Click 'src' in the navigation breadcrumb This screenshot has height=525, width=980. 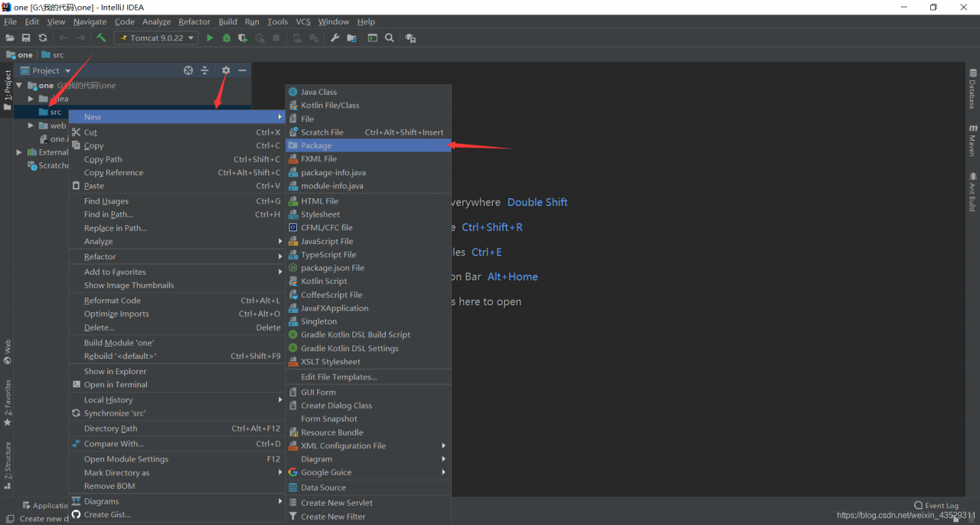pyautogui.click(x=53, y=54)
